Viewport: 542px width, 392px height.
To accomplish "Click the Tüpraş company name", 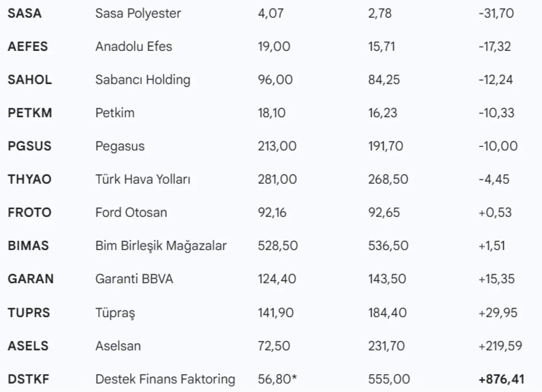I will [x=115, y=313].
